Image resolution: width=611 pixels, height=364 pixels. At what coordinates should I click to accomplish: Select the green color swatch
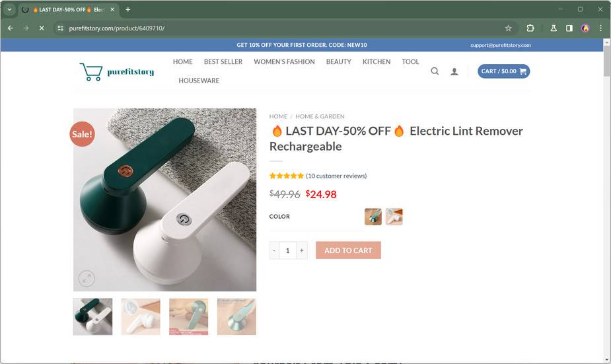coord(373,217)
